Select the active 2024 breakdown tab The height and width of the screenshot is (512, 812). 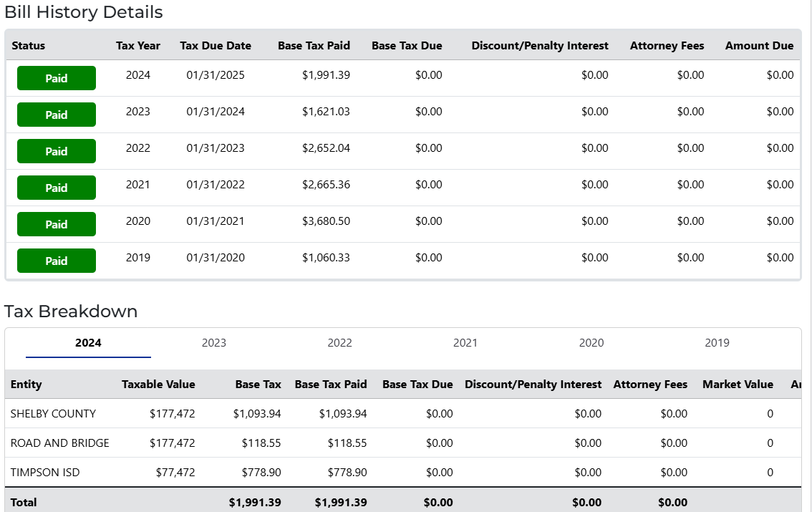(x=88, y=342)
